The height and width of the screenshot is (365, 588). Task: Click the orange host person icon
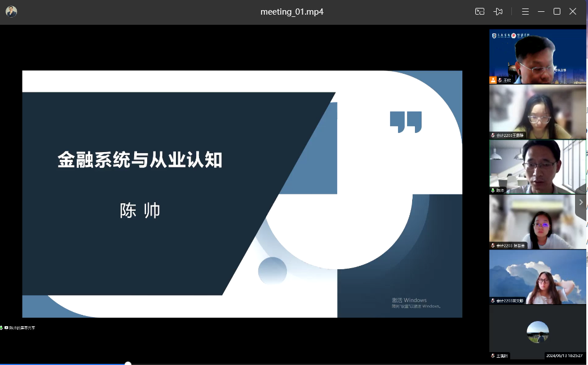click(x=493, y=80)
